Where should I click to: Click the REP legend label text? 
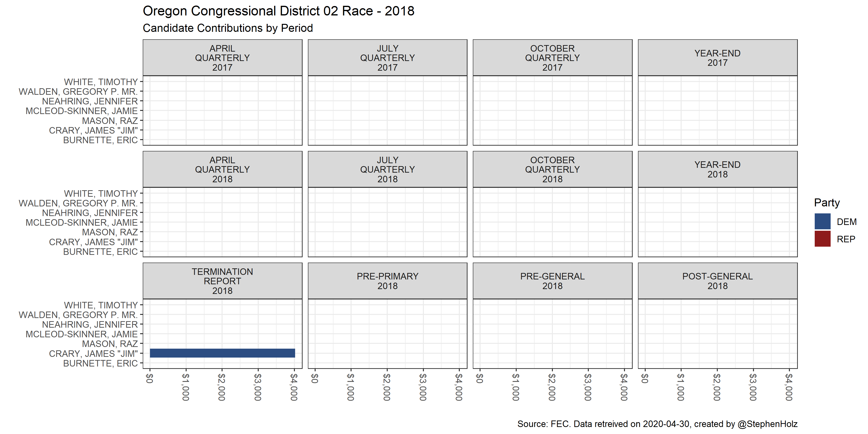[846, 239]
